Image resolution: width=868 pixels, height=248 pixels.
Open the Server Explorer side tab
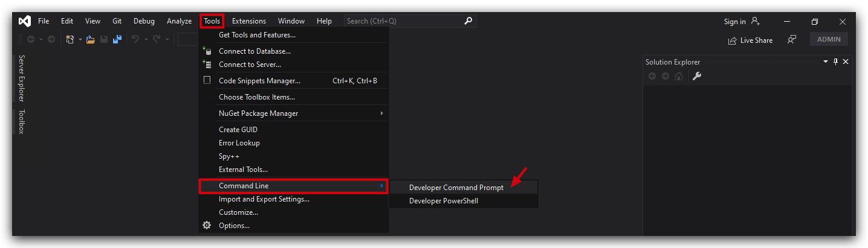[x=21, y=78]
